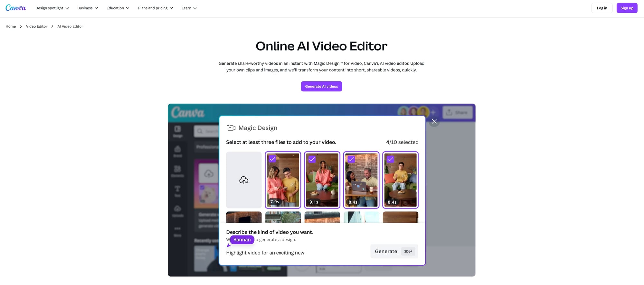Select the 8.4s clip thumbnail with two people
Viewport: 644px width, 285px height.
point(361,180)
